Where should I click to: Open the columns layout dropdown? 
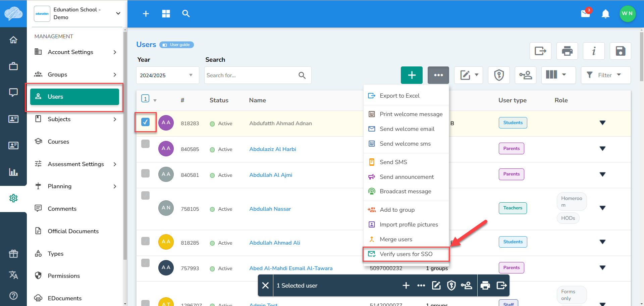(558, 75)
